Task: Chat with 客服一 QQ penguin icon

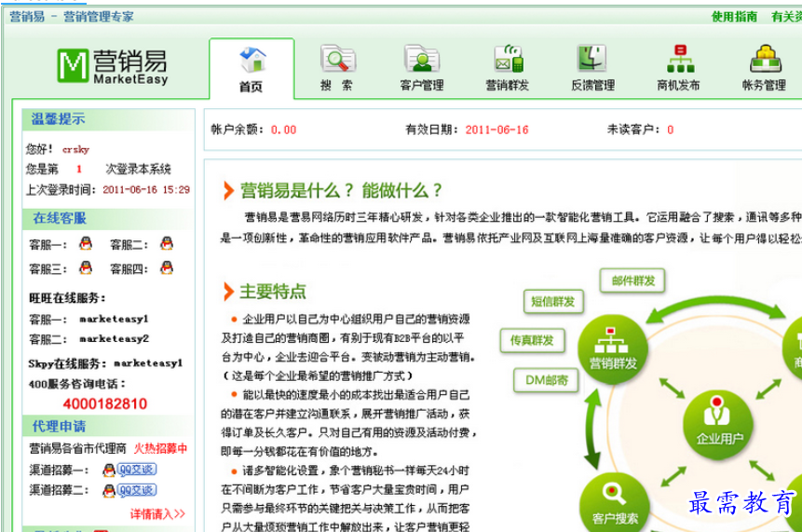Action: pos(86,243)
